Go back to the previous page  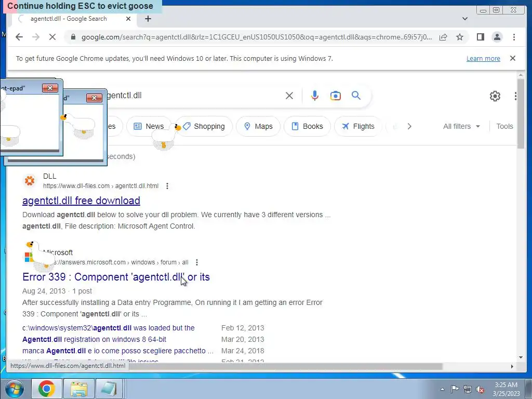[19, 37]
